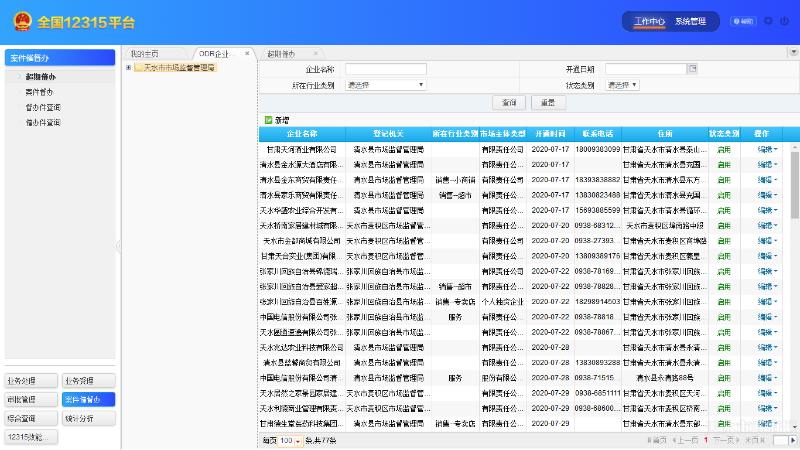Click the 重置 reset button
The height and width of the screenshot is (450, 800).
pyautogui.click(x=547, y=103)
